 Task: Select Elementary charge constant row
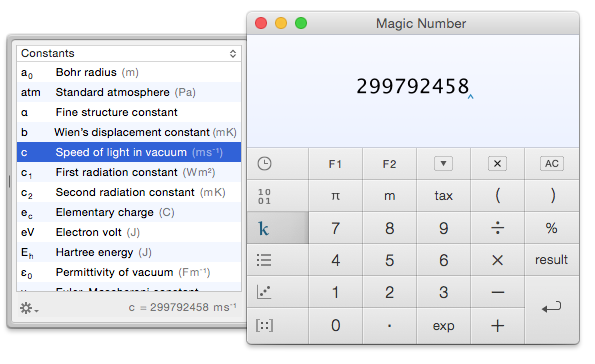[129, 212]
